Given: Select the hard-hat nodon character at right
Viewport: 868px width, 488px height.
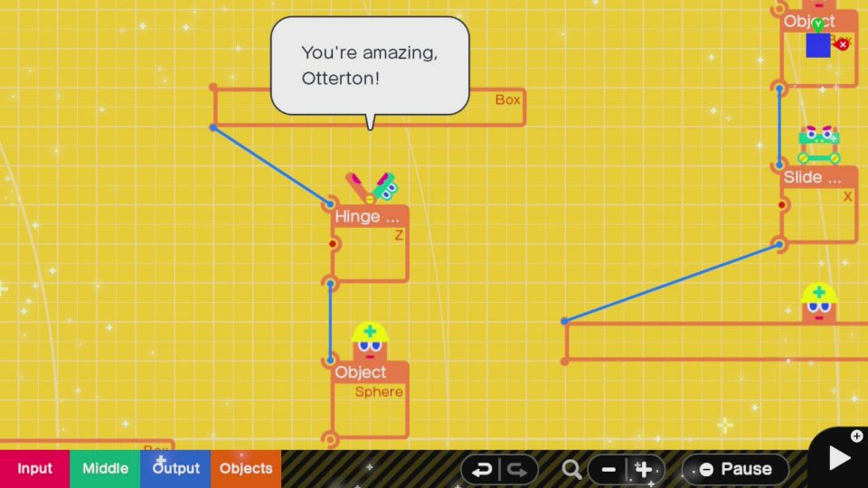Looking at the screenshot, I should click(x=819, y=302).
